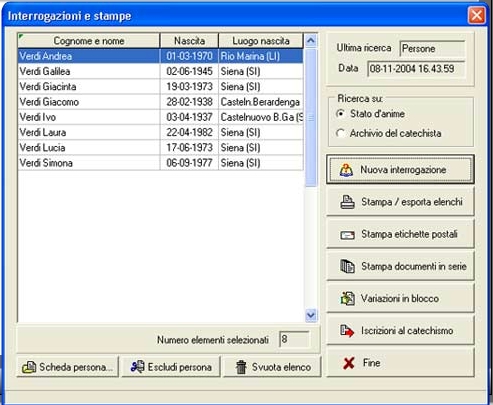Click the Escludi persona scissors icon

click(137, 367)
